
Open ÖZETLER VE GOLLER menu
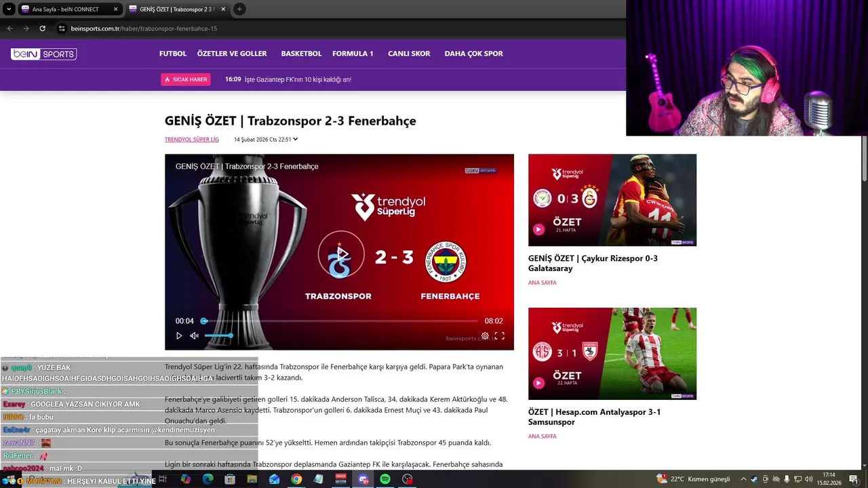(232, 54)
